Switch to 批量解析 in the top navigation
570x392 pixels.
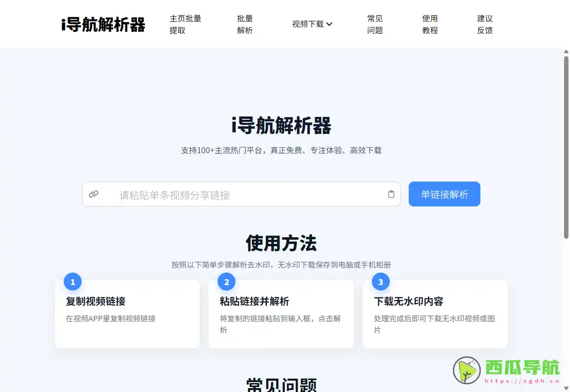(x=245, y=23)
